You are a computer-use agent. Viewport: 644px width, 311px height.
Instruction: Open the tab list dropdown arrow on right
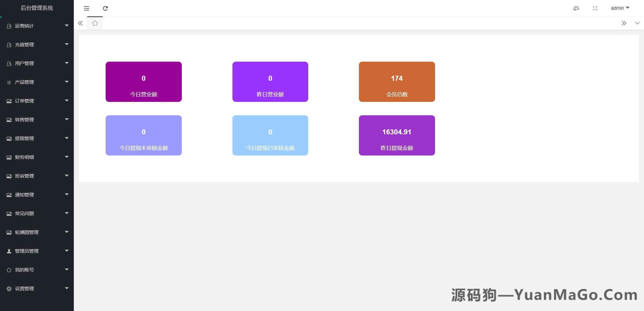(637, 23)
